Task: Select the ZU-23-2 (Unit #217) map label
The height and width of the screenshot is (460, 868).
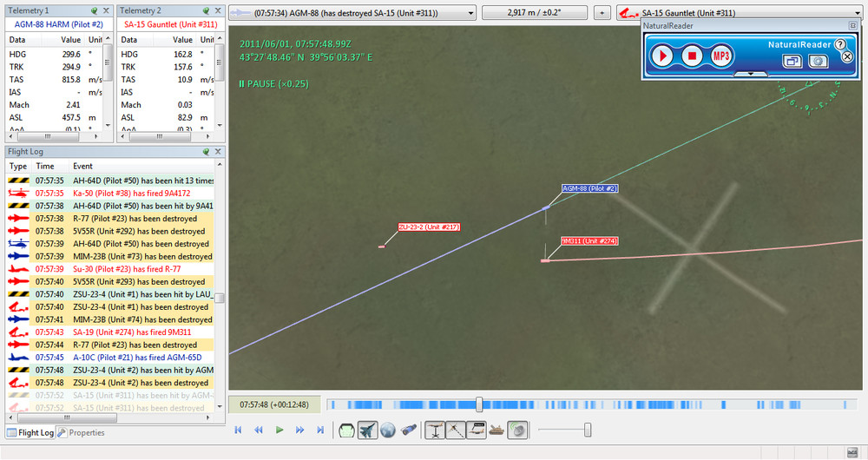Action: (x=429, y=227)
